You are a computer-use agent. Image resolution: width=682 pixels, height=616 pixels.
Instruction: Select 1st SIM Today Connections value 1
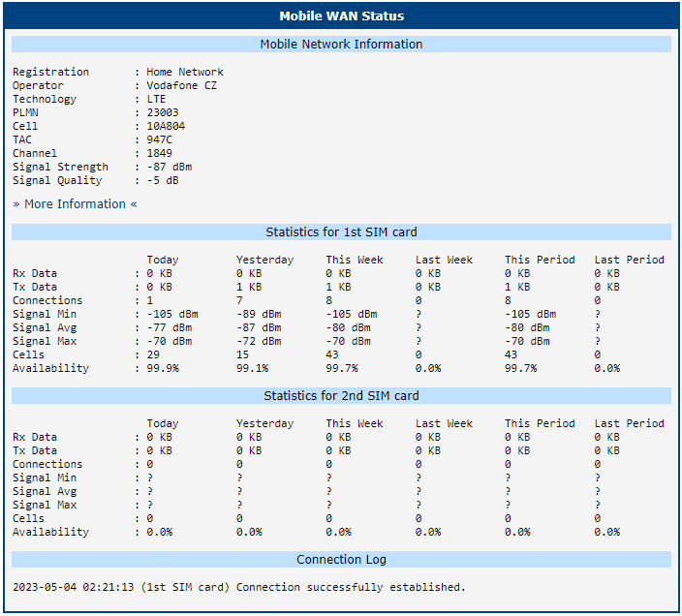click(149, 300)
